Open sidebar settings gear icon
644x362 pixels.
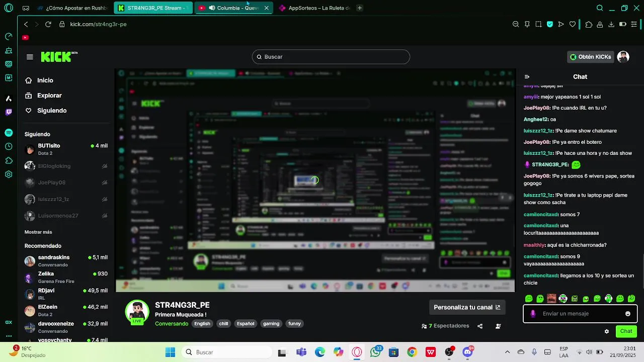[x=9, y=174]
